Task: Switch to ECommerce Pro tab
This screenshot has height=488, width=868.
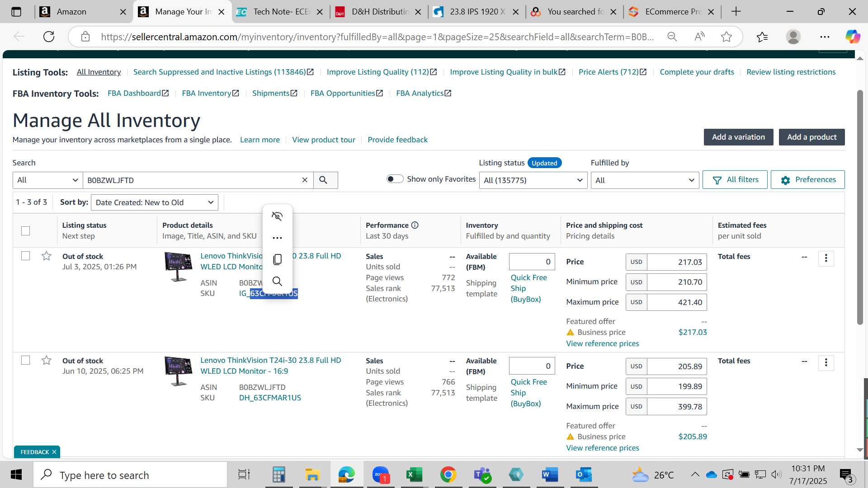Action: tap(673, 12)
